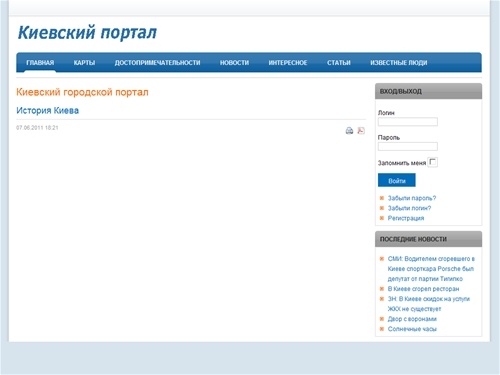The height and width of the screenshot is (375, 500).
Task: Open the Карты menu item
Action: click(x=84, y=63)
